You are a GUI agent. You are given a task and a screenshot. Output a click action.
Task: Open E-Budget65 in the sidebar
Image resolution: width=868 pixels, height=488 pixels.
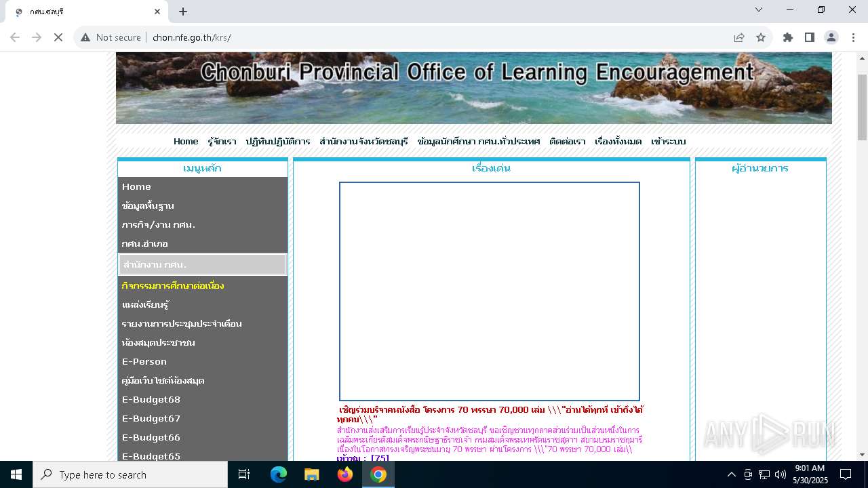[203, 455]
